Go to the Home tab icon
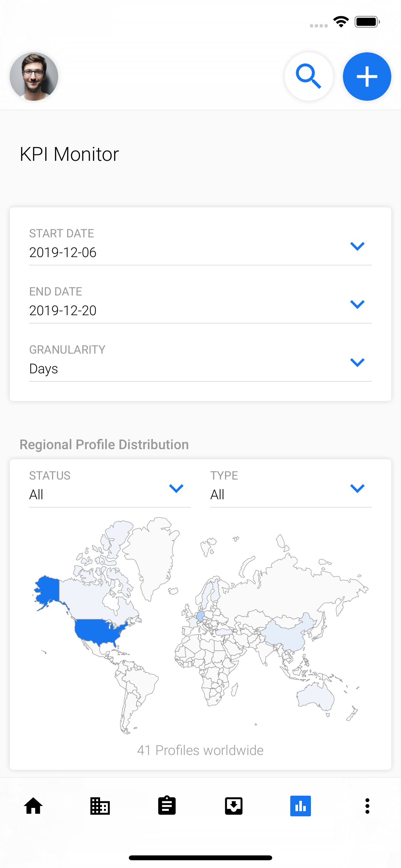The image size is (401, 868). coord(33,806)
